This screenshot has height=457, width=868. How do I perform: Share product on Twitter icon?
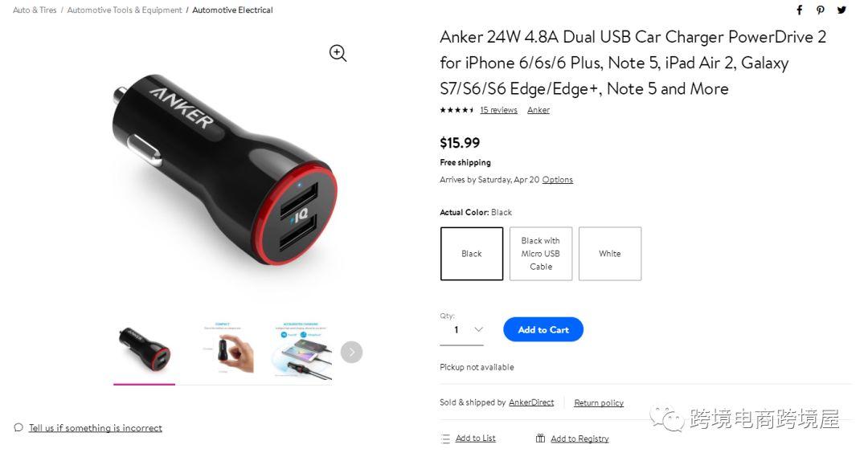click(x=841, y=10)
